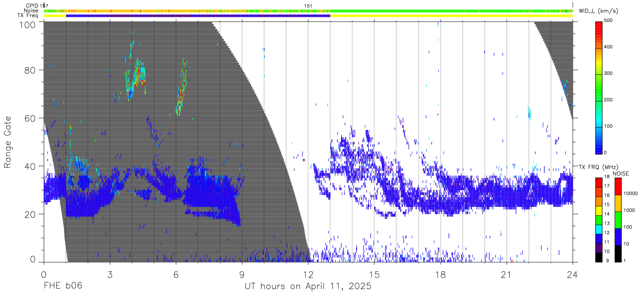
Task: Click the '100' label on the Range Gate axis
Action: click(x=28, y=25)
